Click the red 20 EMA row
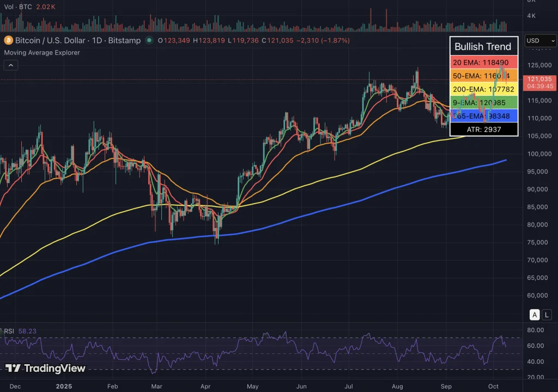558x392 pixels. click(x=483, y=63)
